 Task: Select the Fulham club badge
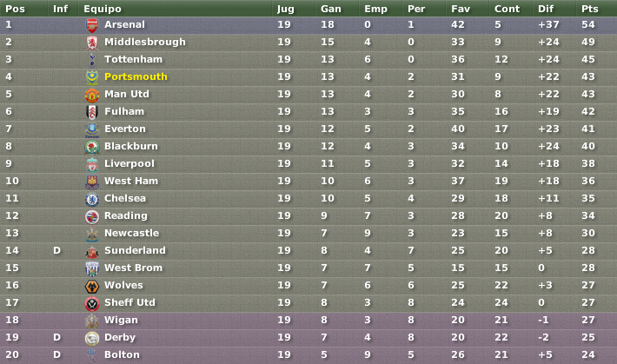92,112
